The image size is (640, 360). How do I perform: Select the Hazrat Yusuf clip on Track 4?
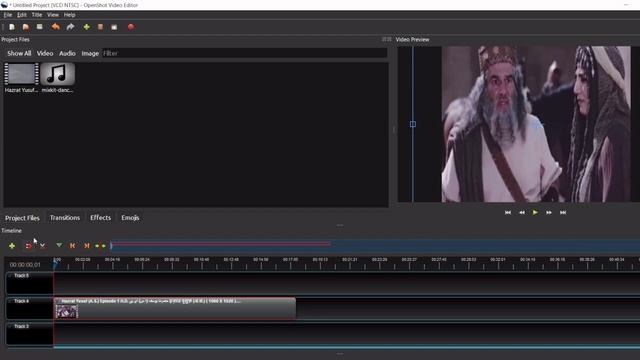click(175, 308)
